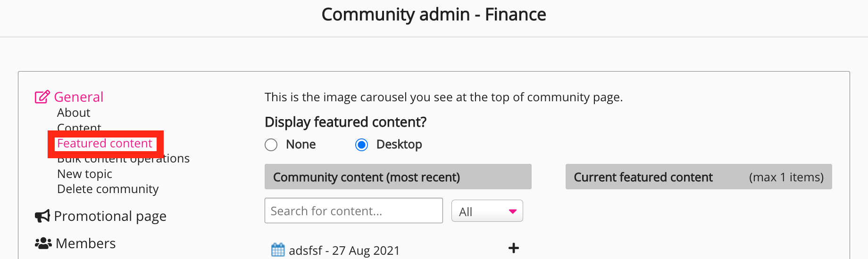Select the adsfsf - 27 Aug 2021 item
The width and height of the screenshot is (868, 259).
click(344, 251)
